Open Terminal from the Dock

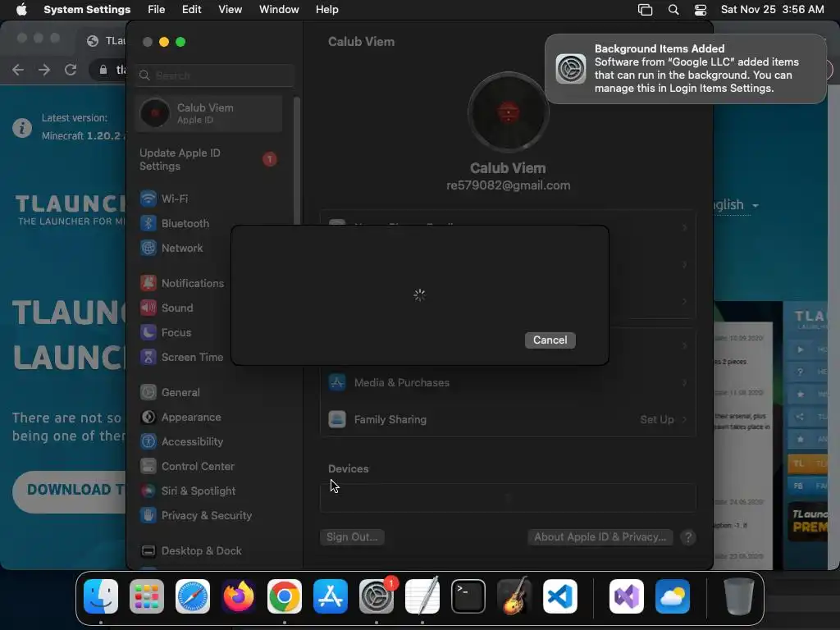point(468,596)
